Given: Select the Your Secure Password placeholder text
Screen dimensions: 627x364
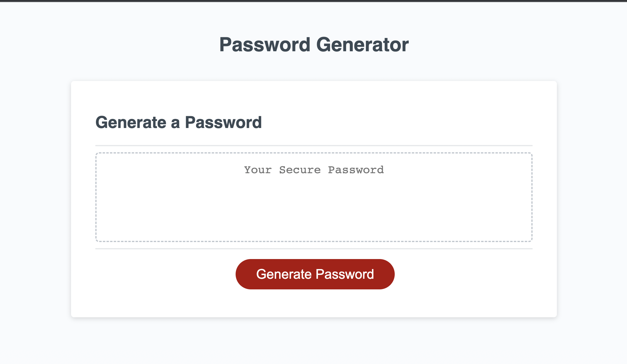Looking at the screenshot, I should (x=314, y=170).
